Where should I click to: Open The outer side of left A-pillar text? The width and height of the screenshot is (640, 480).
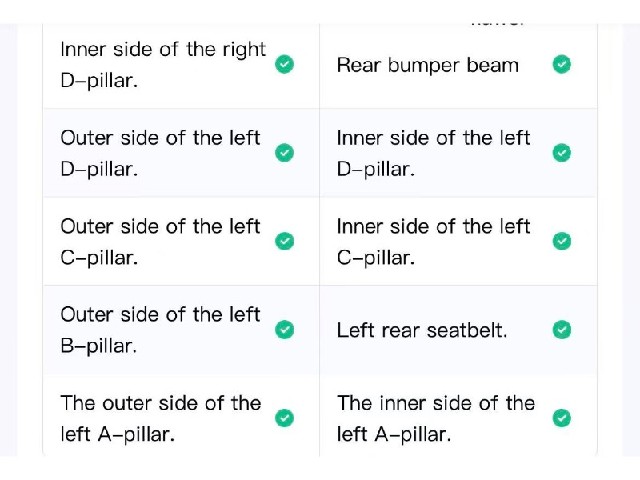(x=161, y=419)
